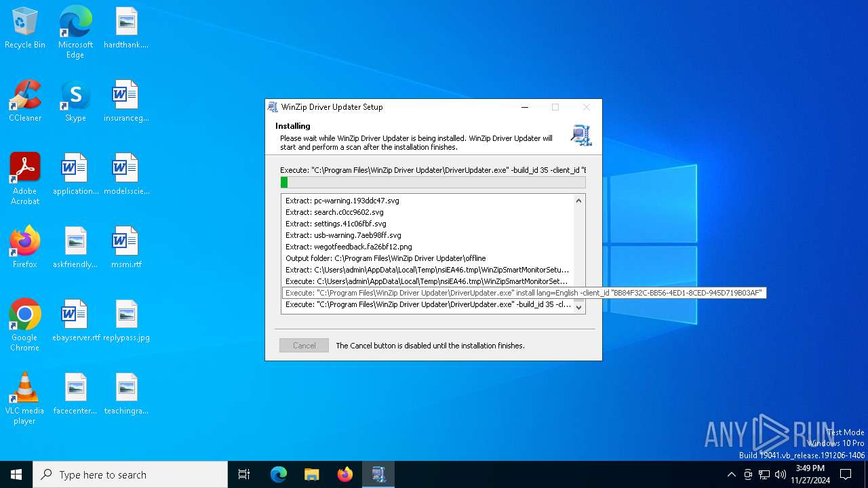Screen dimensions: 868x488
Task: Open File Explorer from the taskbar
Action: [x=312, y=474]
